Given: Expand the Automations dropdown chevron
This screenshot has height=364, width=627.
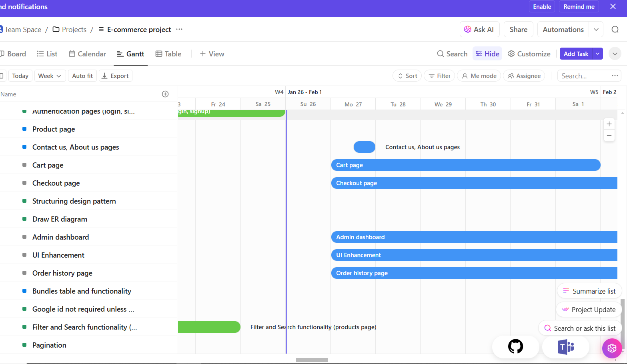Looking at the screenshot, I should coord(596,30).
